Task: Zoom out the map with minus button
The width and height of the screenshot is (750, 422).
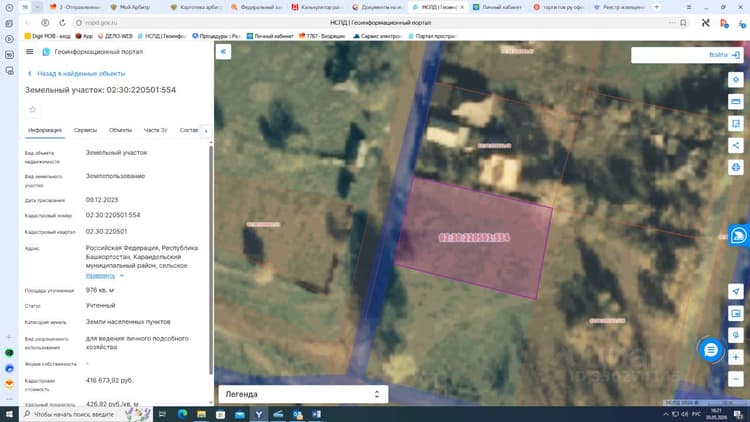Action: 736,379
